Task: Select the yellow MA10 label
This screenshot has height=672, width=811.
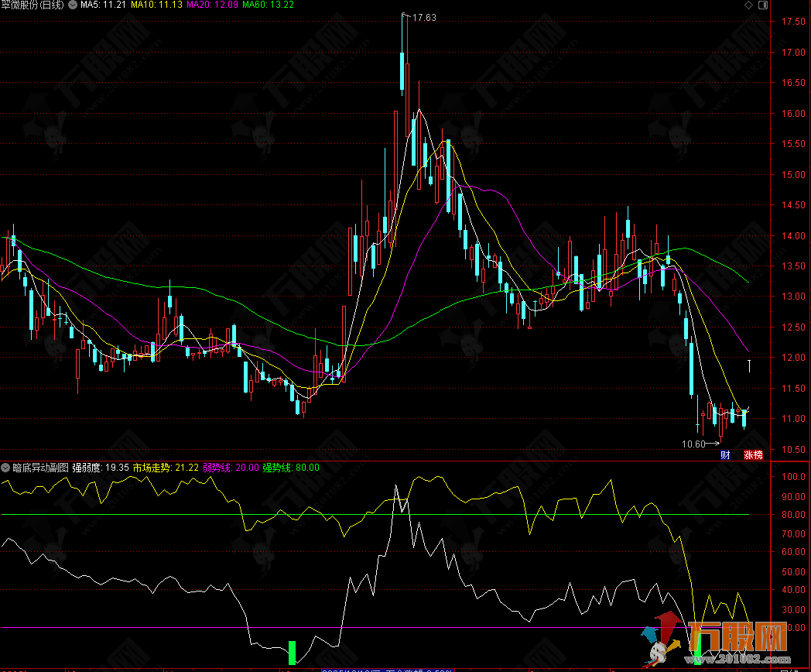Action: pos(157,5)
